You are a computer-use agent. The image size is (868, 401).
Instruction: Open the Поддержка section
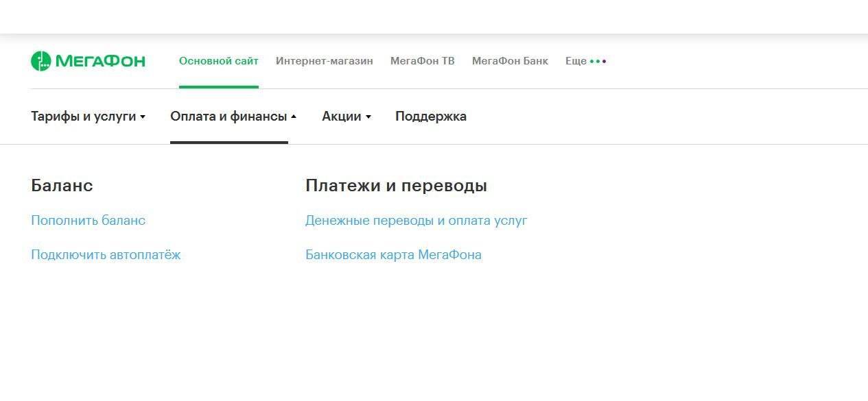431,117
